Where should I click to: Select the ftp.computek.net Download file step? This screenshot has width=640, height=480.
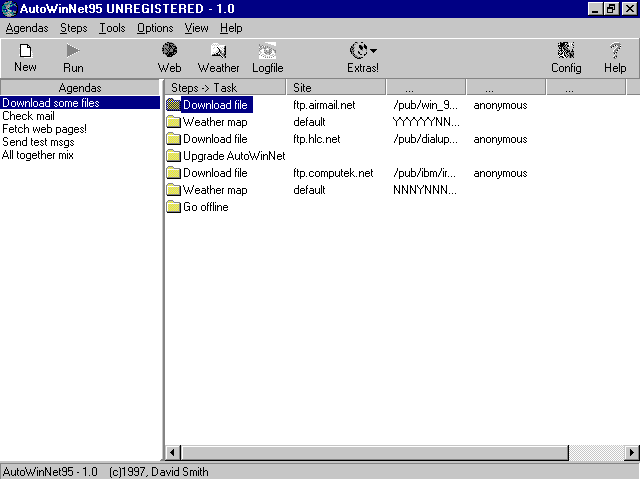point(215,173)
